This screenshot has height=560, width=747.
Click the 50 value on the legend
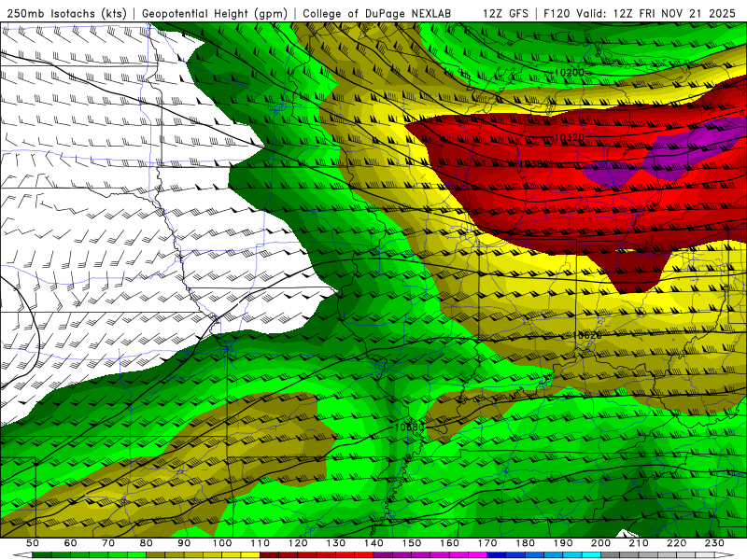click(32, 543)
